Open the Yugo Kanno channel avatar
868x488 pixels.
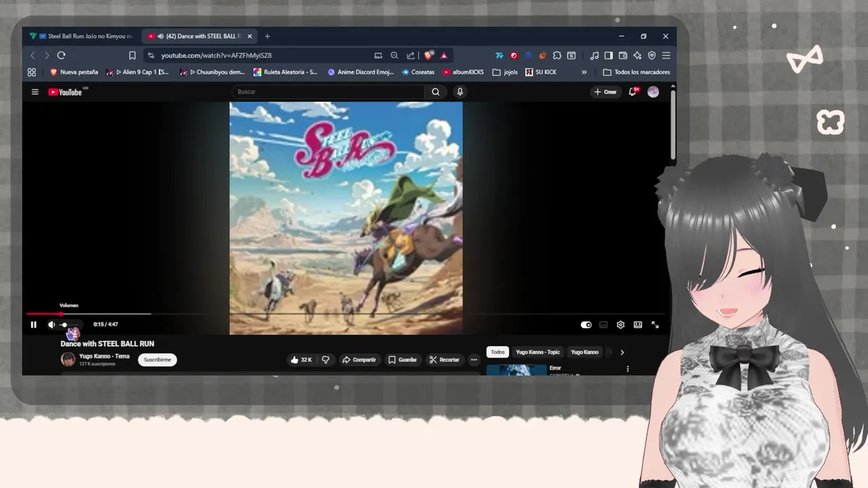68,359
